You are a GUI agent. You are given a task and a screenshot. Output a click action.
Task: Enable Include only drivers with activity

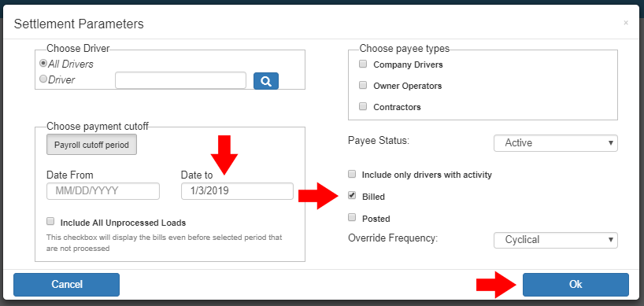(x=352, y=175)
